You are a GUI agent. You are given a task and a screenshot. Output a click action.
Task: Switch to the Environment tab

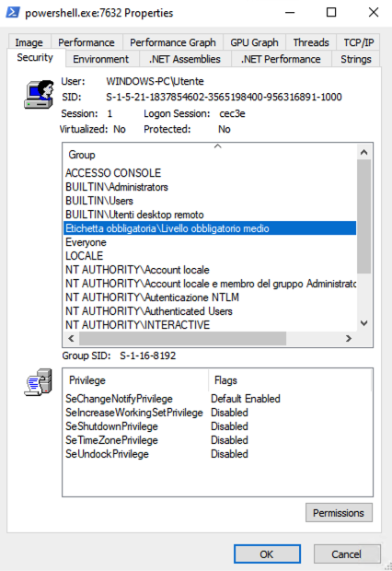[x=101, y=59]
